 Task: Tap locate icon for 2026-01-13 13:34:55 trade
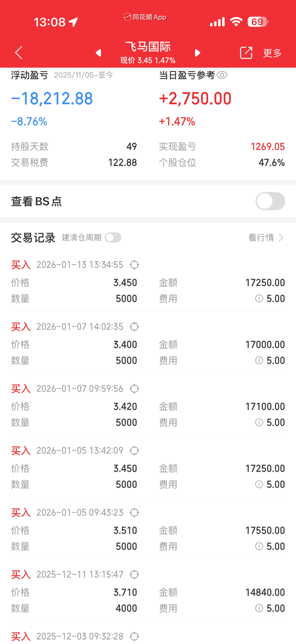point(134,265)
